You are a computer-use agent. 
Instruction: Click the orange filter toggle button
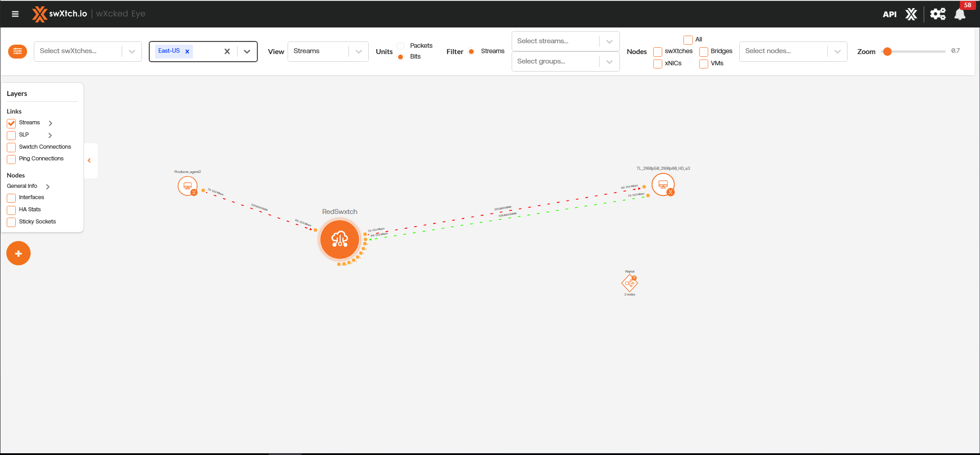click(x=18, y=51)
